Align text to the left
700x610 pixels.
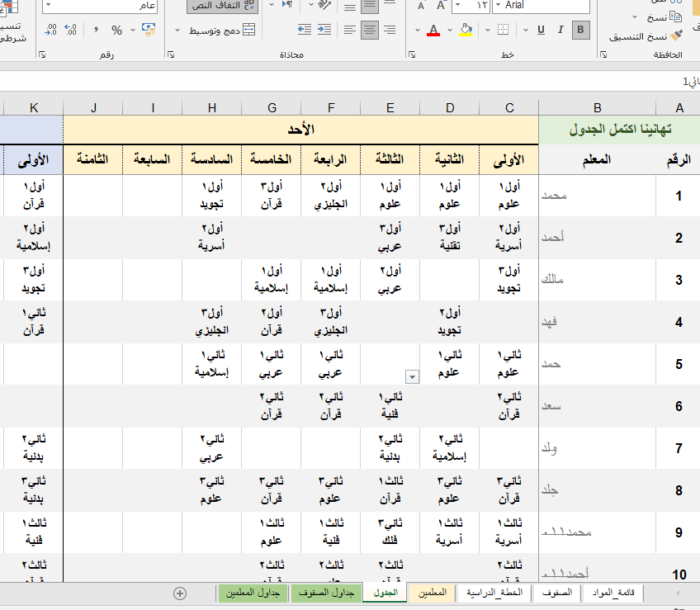350,30
